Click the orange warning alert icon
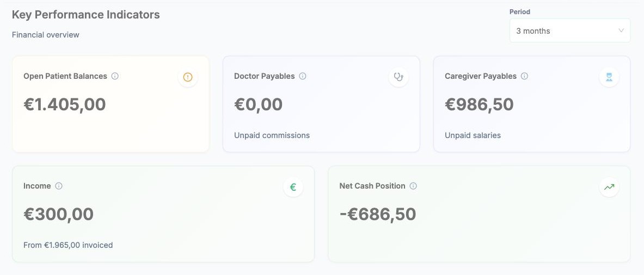 188,77
